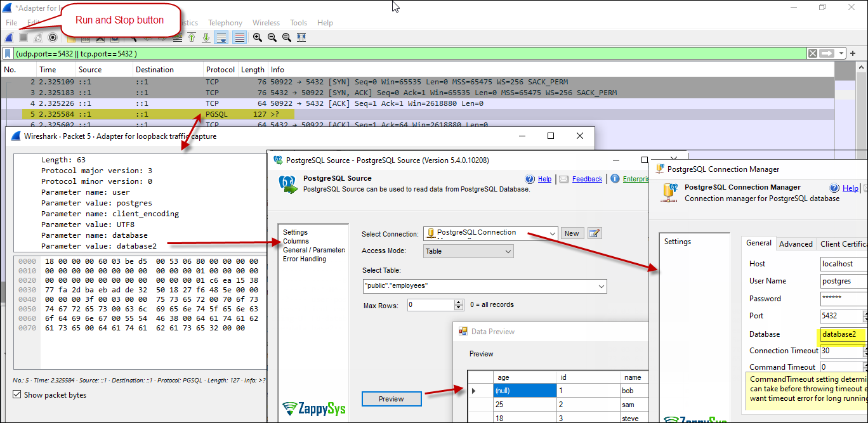868x423 pixels.
Task: Apply the display filter arrow
Action: click(x=826, y=53)
